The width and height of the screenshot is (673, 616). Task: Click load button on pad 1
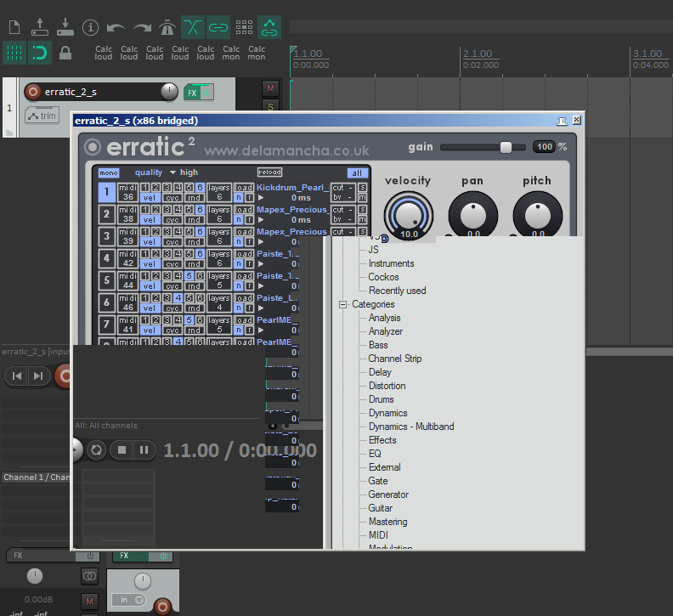point(244,188)
